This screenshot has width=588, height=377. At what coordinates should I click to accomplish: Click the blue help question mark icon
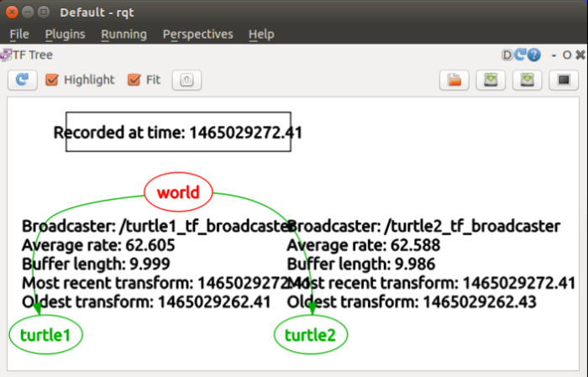[533, 55]
